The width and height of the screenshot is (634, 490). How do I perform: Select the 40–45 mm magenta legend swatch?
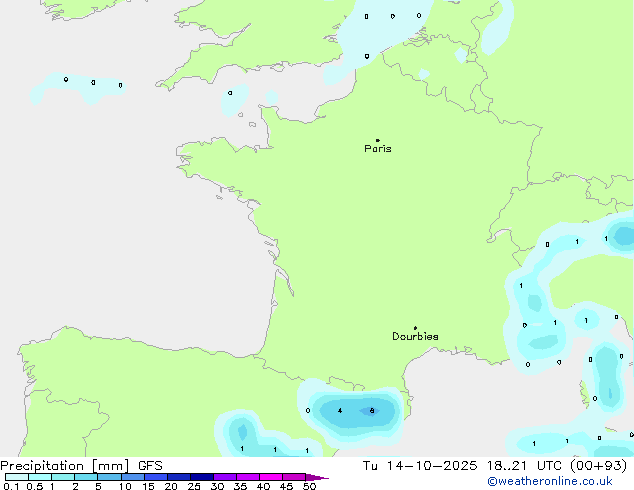pyautogui.click(x=271, y=477)
